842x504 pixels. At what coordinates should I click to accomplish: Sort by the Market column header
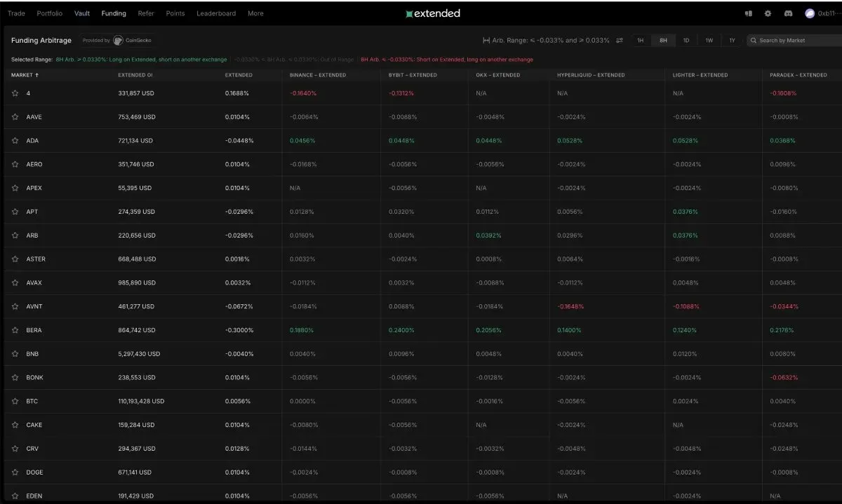(x=25, y=75)
